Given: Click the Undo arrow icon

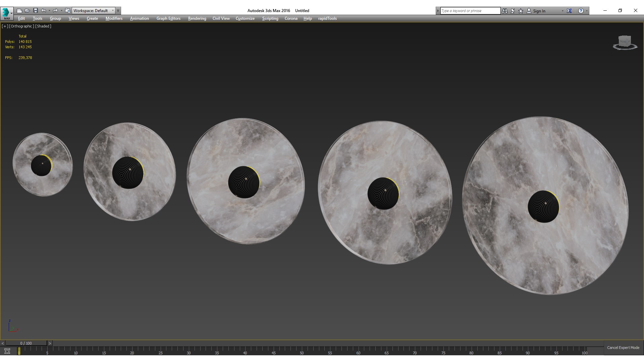Looking at the screenshot, I should 44,11.
